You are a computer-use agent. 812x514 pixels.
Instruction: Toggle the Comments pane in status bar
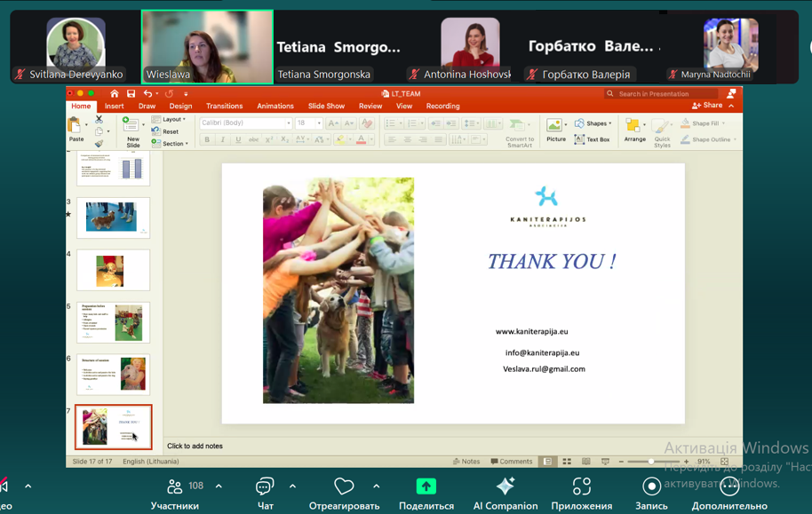point(512,462)
